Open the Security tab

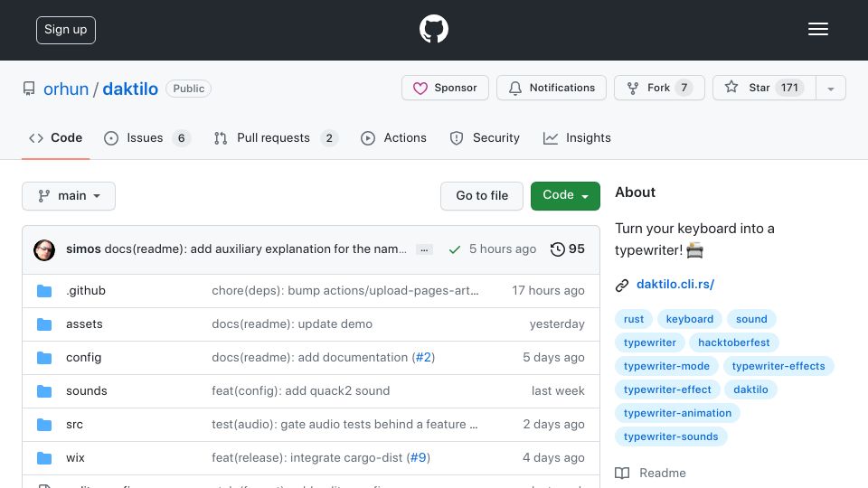(485, 137)
